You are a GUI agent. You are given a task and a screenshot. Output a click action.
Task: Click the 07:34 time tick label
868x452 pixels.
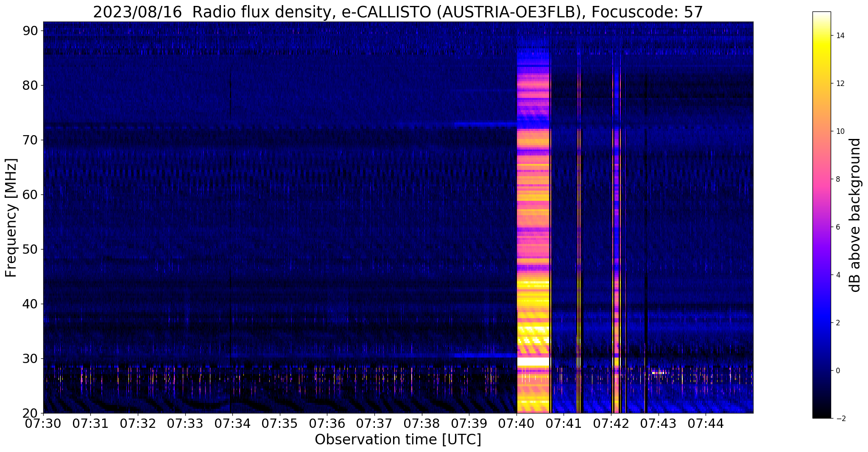[x=232, y=423]
